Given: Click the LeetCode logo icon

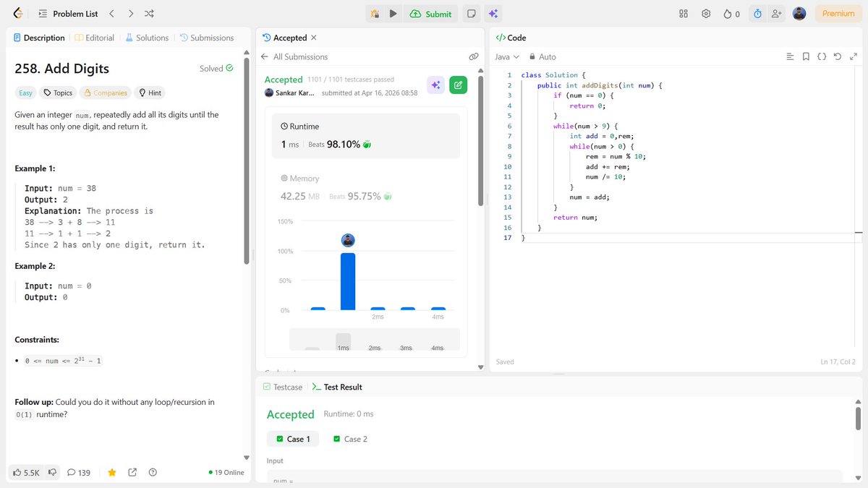Looking at the screenshot, I should pyautogui.click(x=18, y=14).
